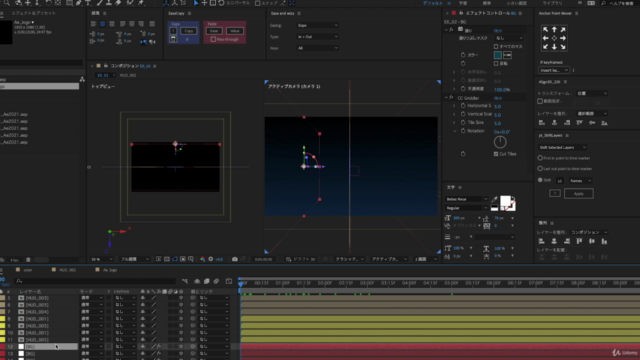Click the Anchor Point Mover top-left arrow
Screen dimensions: 640x360
coord(545,30)
